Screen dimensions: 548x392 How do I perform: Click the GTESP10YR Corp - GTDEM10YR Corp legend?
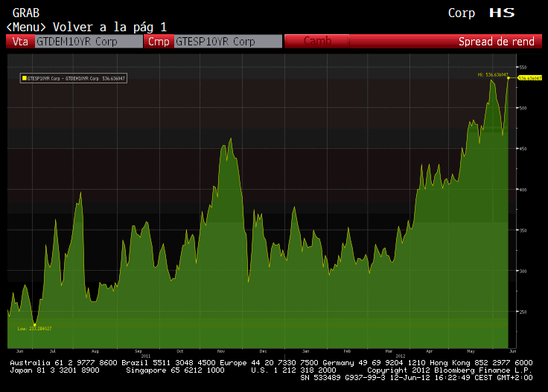[x=74, y=78]
